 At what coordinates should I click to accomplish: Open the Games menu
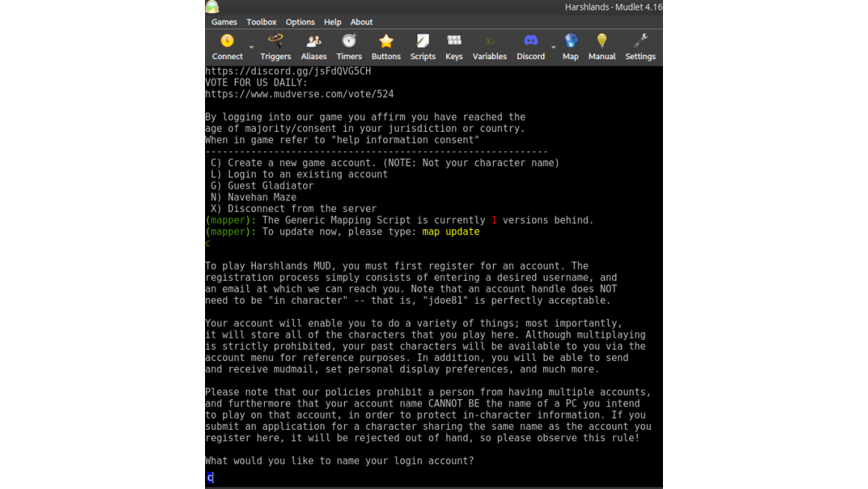tap(224, 22)
